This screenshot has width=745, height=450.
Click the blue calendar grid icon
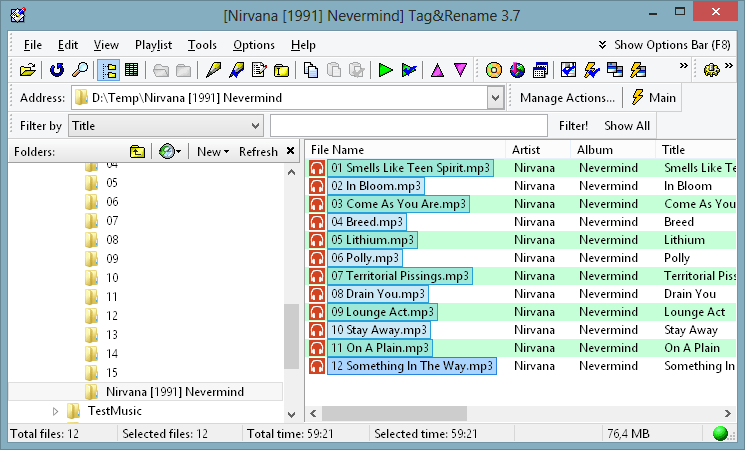point(540,70)
